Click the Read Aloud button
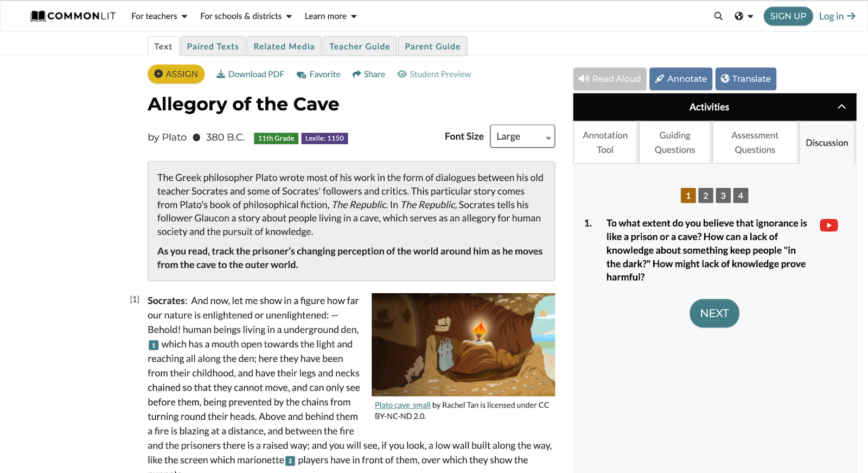 (x=610, y=79)
